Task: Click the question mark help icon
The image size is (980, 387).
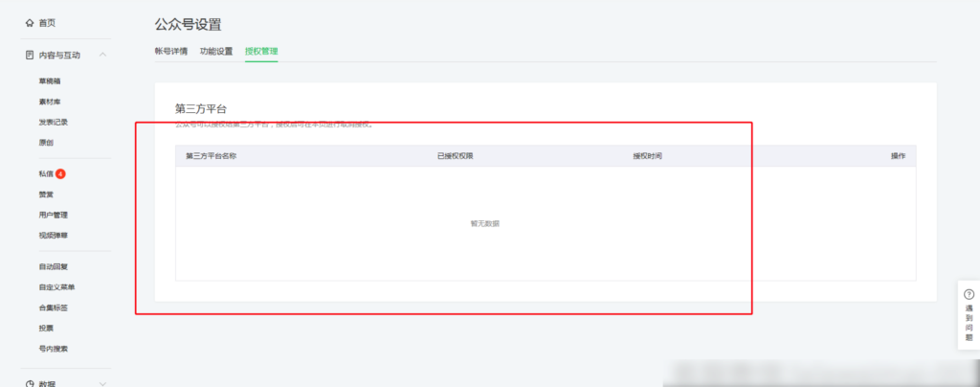Action: (969, 294)
